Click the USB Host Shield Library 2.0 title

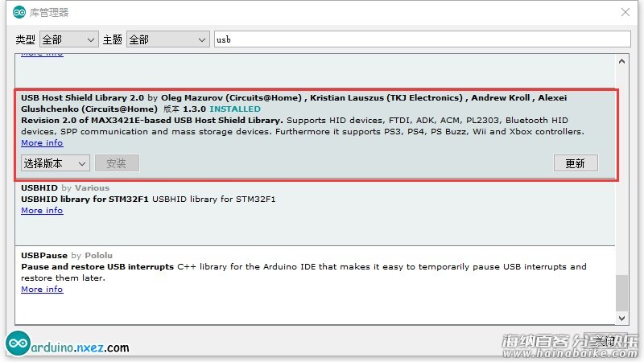(82, 97)
